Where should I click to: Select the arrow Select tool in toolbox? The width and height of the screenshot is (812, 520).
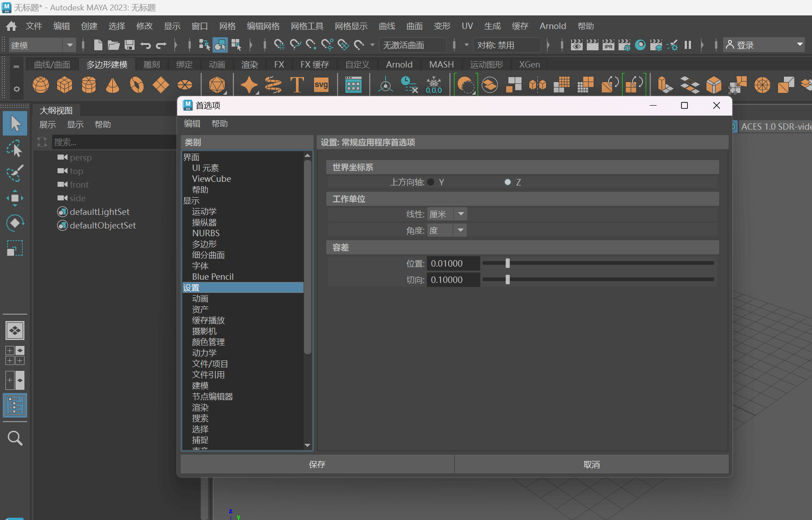(15, 123)
